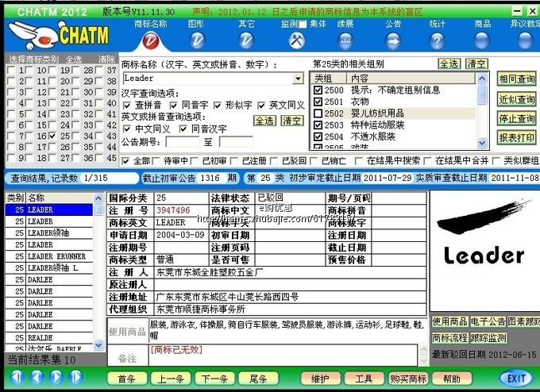Open the 图形 search icon
This screenshot has width=540, height=392.
coord(197,40)
